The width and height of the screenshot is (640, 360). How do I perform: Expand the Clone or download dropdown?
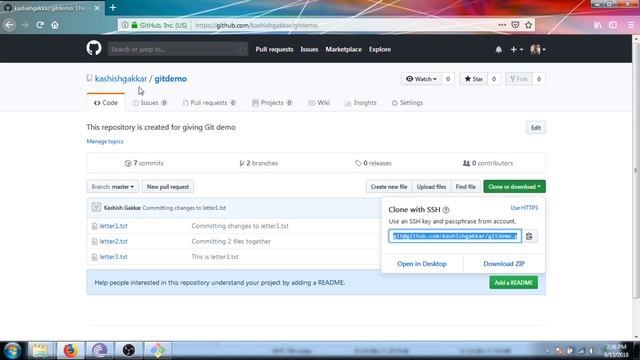tap(514, 187)
